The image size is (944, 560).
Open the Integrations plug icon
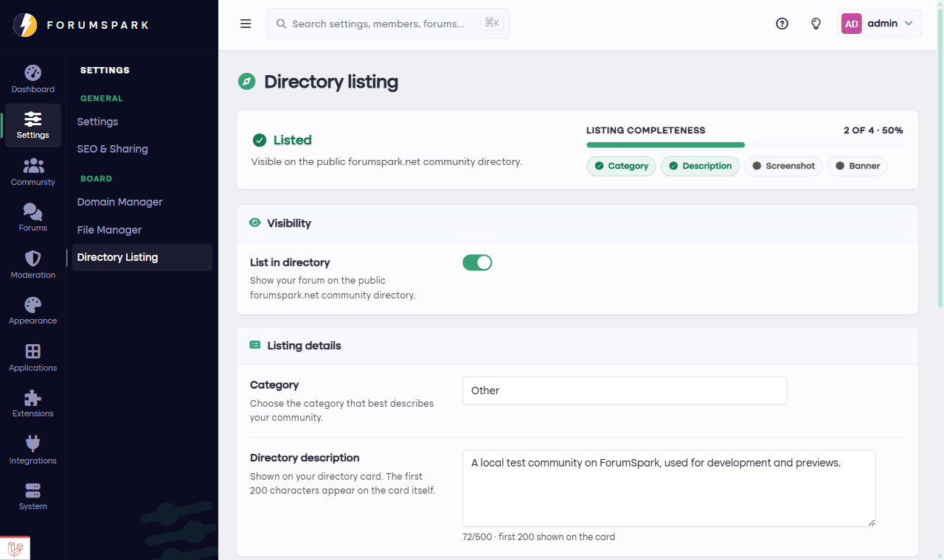(x=32, y=444)
